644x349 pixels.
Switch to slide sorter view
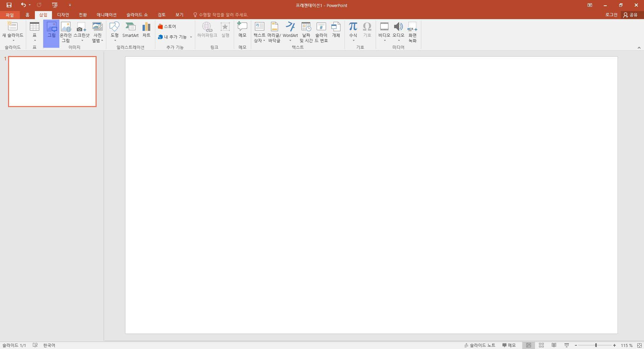coord(541,345)
